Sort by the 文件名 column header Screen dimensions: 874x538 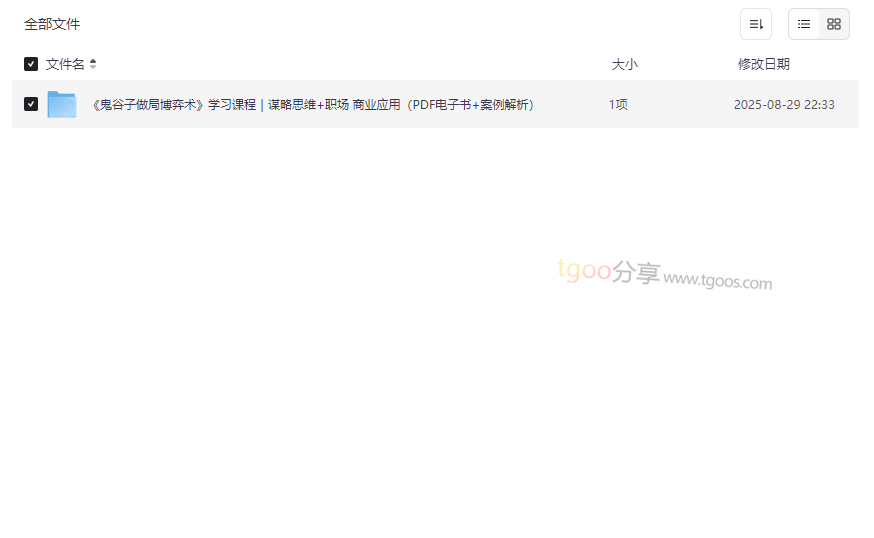pos(65,64)
